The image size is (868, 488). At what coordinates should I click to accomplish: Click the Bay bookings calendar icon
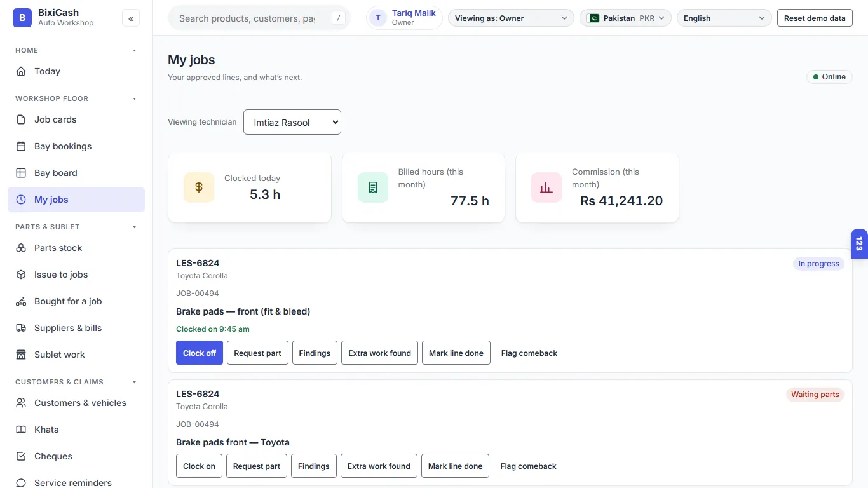21,146
